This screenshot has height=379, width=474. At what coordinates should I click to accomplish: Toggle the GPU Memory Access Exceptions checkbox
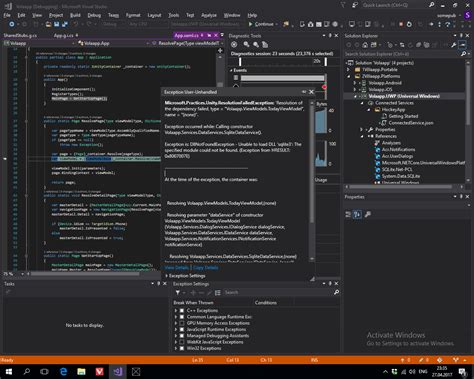182,323
